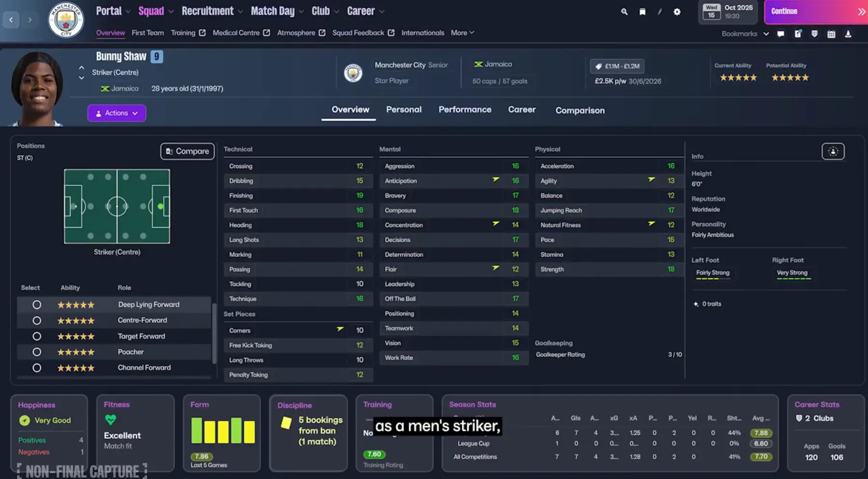The width and height of the screenshot is (868, 479).
Task: Go to the next player with the down chevron
Action: [81, 78]
